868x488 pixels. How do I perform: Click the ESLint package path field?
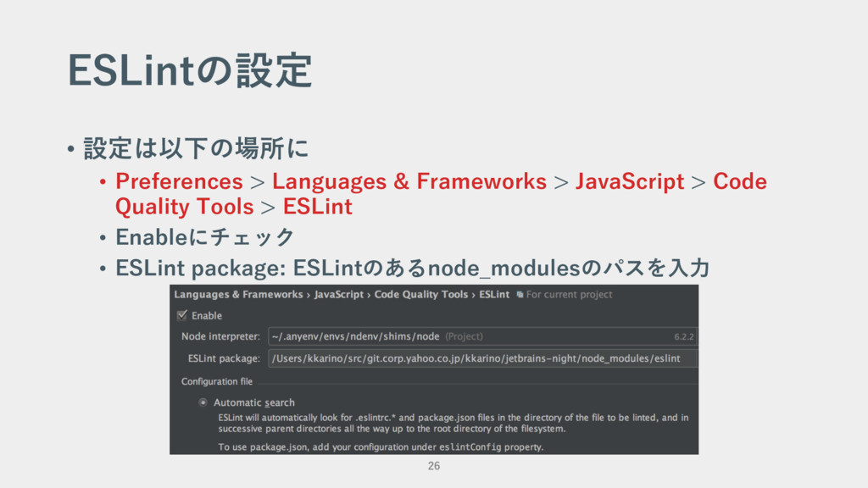click(482, 358)
